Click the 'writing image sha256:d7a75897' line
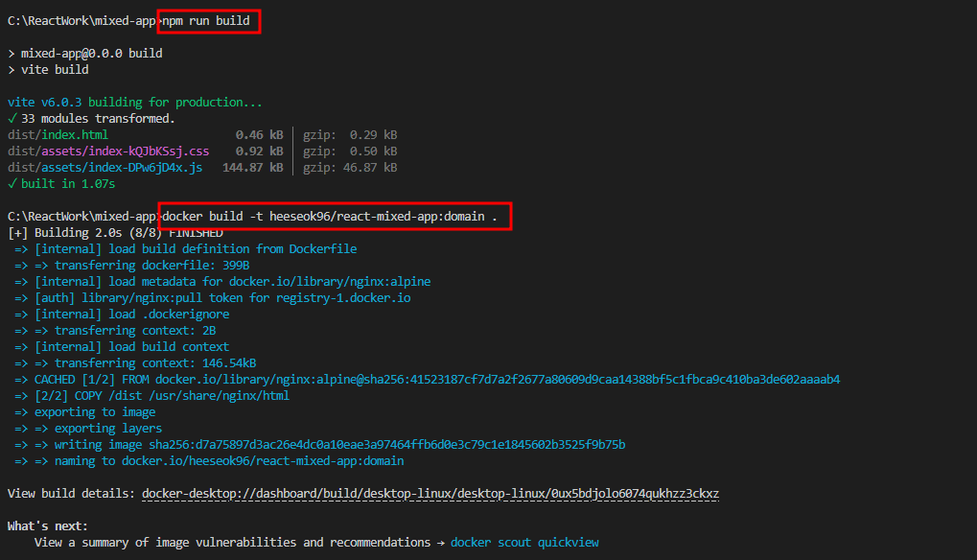 [320, 444]
